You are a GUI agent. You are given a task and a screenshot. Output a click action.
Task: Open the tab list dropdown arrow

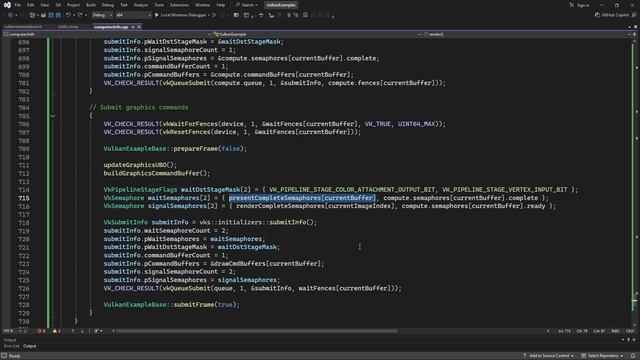coord(629,27)
